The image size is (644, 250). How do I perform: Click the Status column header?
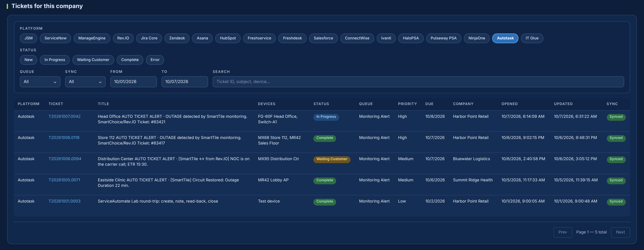click(321, 104)
